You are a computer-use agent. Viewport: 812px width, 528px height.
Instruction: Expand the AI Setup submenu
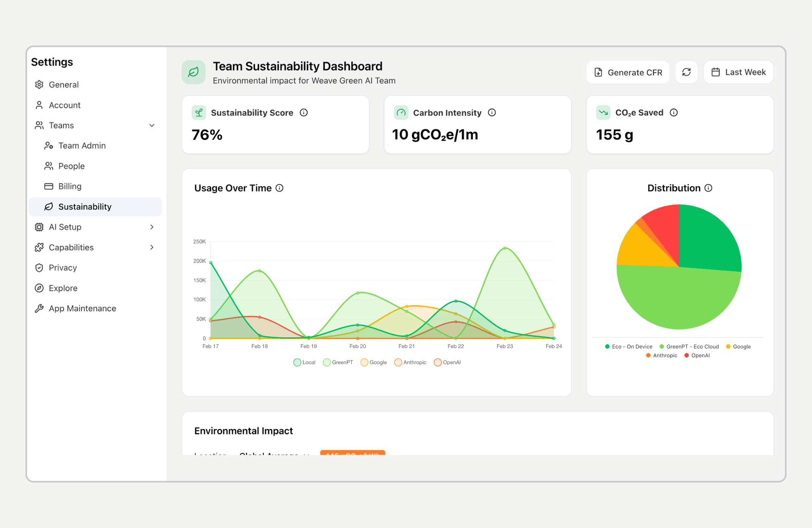pyautogui.click(x=152, y=227)
